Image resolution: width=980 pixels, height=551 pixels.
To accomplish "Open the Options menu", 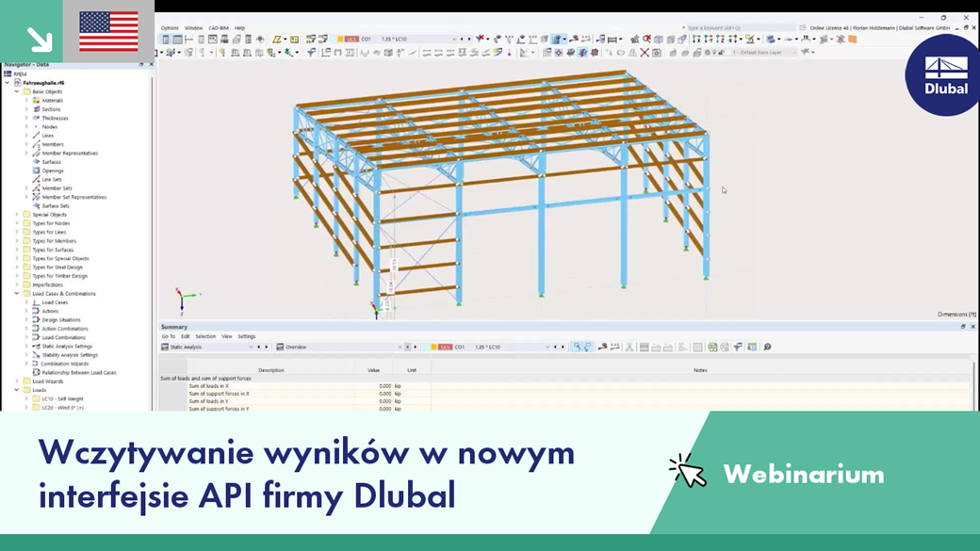I will pos(170,28).
